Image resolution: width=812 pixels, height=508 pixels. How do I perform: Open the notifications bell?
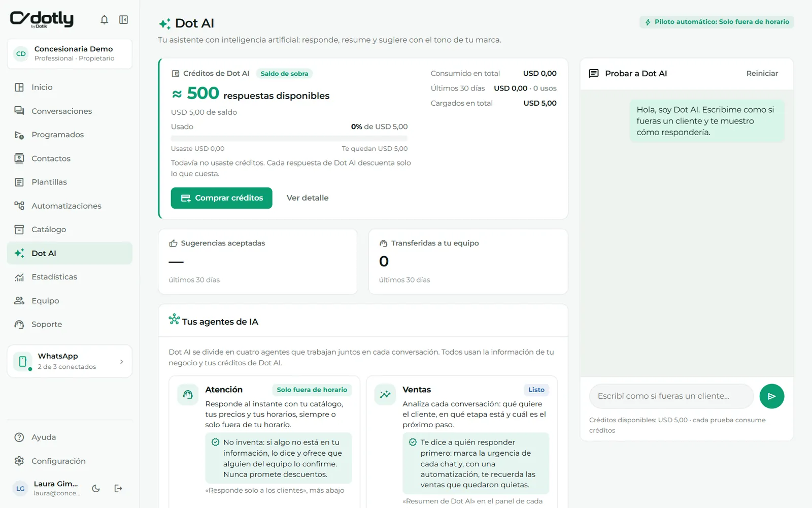click(x=104, y=20)
